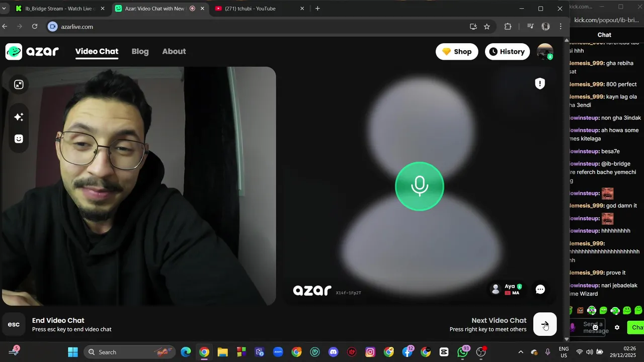The width and height of the screenshot is (644, 362).
Task: Bookmark this page with the star
Action: pyautogui.click(x=487, y=27)
